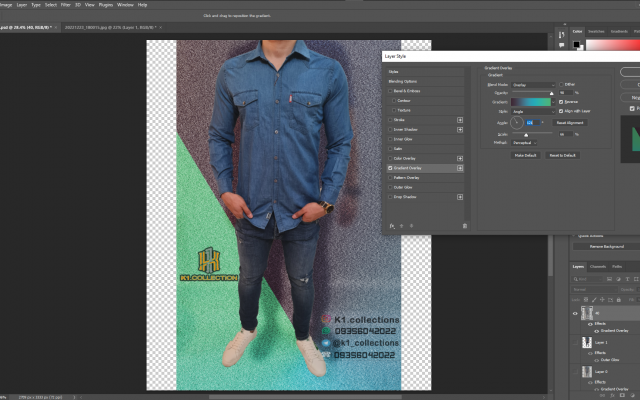Click the Reset to Default button
This screenshot has width=640, height=400.
click(x=562, y=155)
